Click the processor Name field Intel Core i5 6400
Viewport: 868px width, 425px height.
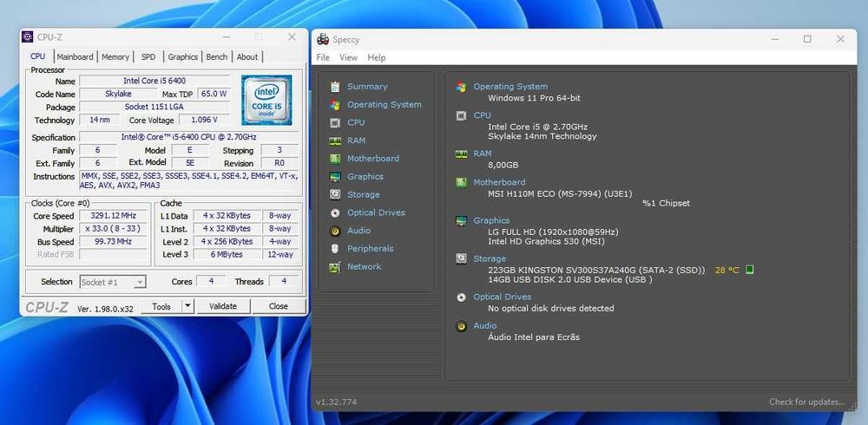(155, 81)
